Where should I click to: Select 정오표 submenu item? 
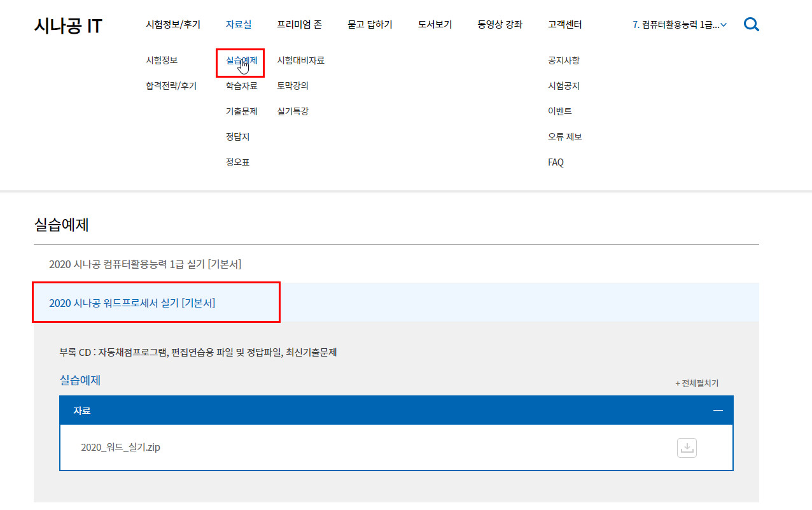(x=237, y=162)
